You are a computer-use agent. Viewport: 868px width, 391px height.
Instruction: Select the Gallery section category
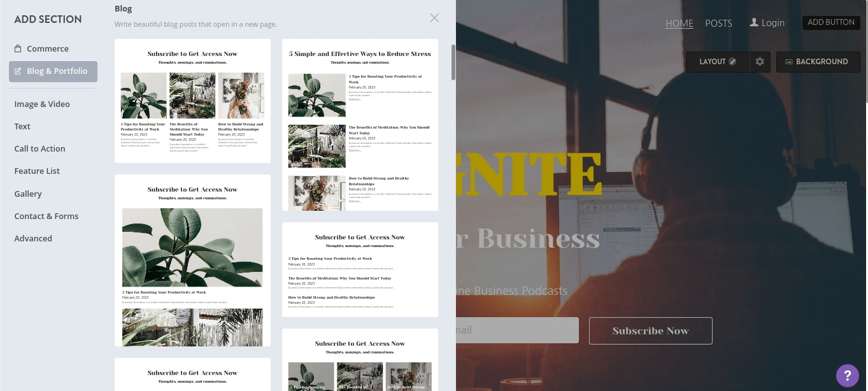click(28, 194)
